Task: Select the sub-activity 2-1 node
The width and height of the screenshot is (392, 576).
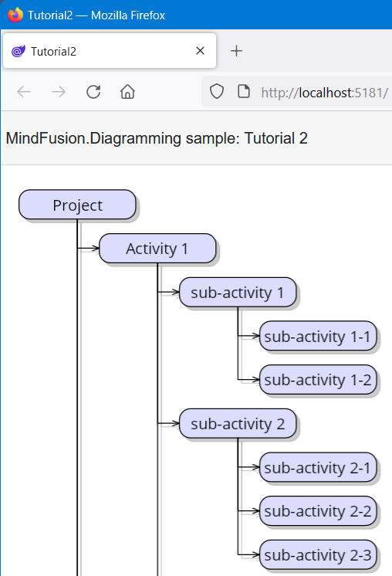Action: (x=318, y=467)
